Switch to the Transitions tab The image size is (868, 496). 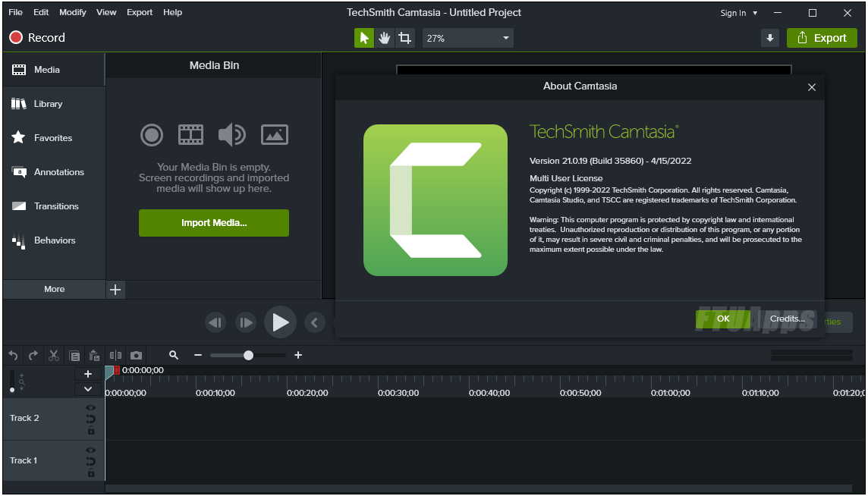54,206
